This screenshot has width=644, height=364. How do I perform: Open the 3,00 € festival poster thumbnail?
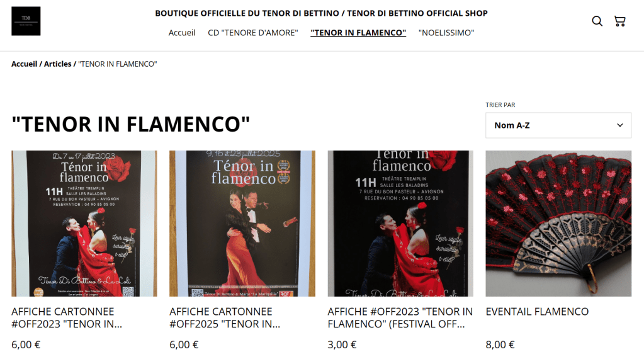tap(400, 224)
